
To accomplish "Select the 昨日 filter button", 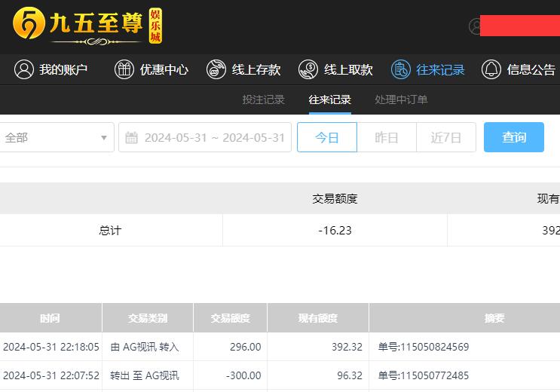I will (x=387, y=137).
